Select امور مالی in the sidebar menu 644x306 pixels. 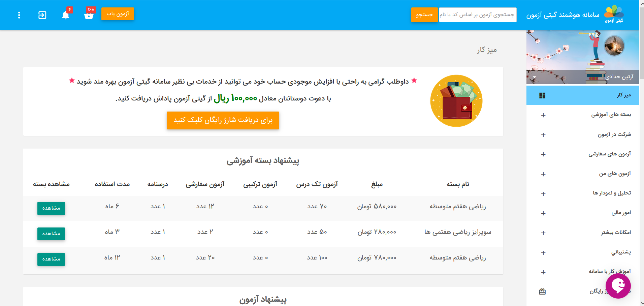(x=621, y=213)
